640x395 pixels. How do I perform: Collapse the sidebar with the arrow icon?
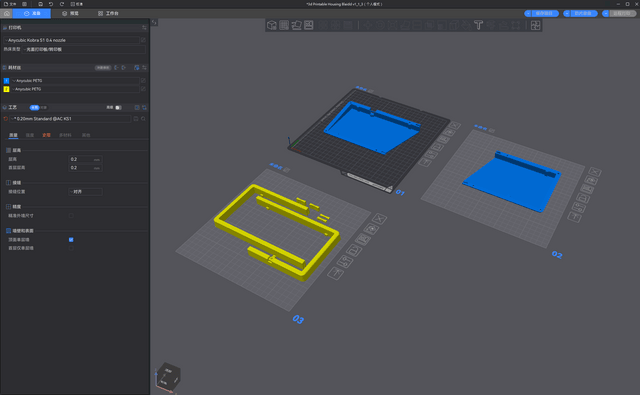point(154,22)
